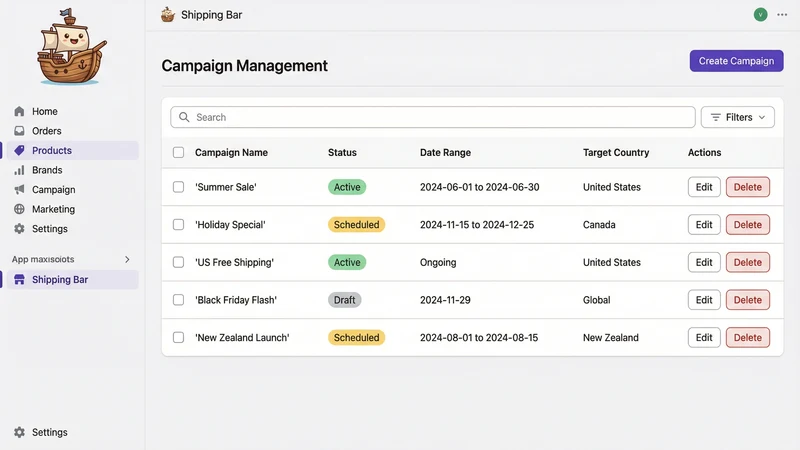Click the Brands bar chart icon
This screenshot has width=800, height=450.
[19, 170]
